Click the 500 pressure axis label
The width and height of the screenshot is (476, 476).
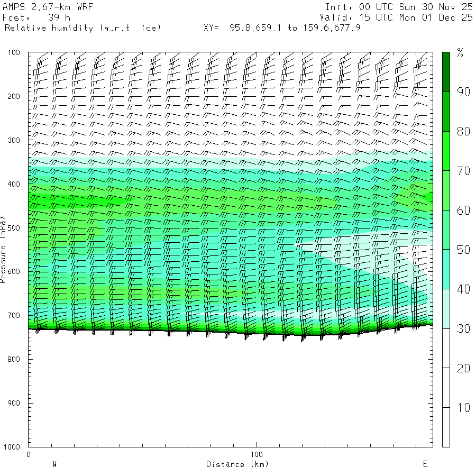click(x=14, y=228)
